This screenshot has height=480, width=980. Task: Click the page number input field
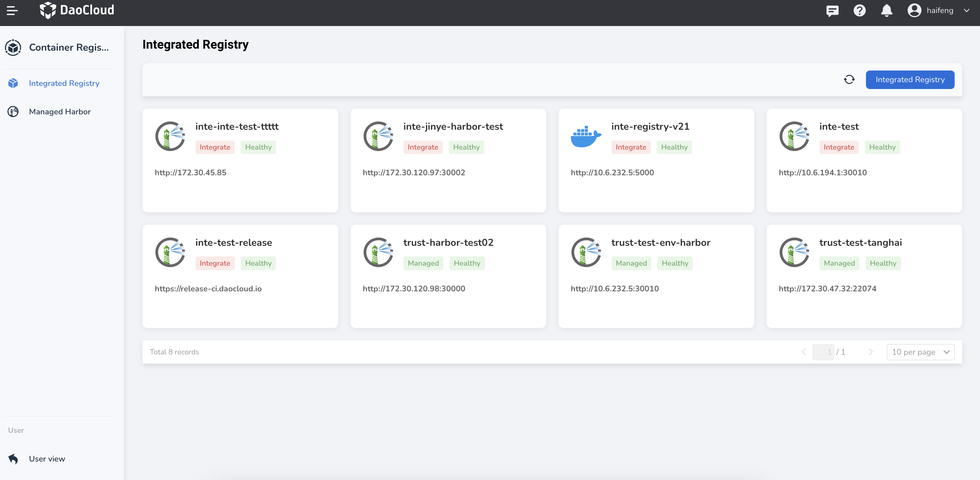tap(823, 352)
